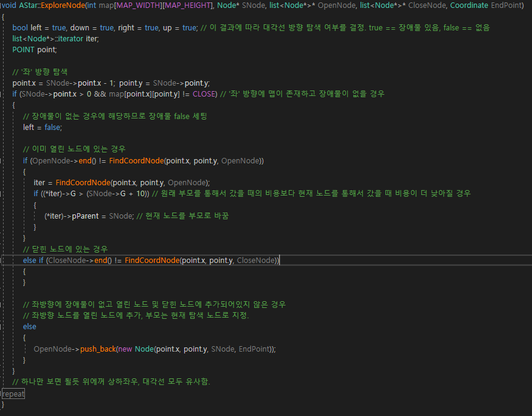Screen dimensions: 532x416
Task: Click the 'int' keyword before map parameter
Action: (92, 5)
